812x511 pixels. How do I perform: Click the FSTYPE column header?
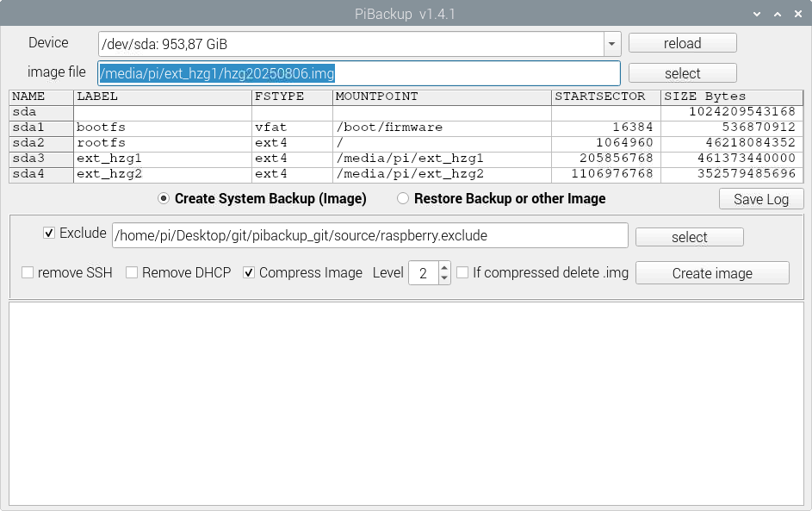click(292, 97)
